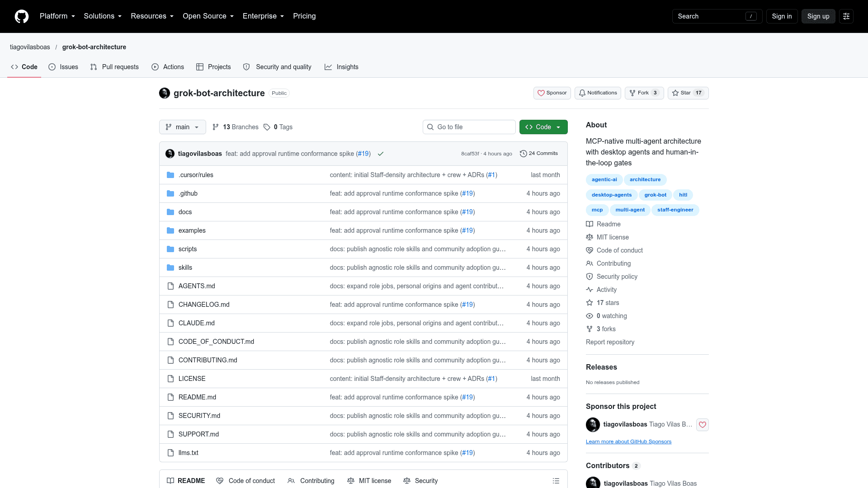Click the Sponsor button
Screen dimensions: 868x488
pos(552,93)
